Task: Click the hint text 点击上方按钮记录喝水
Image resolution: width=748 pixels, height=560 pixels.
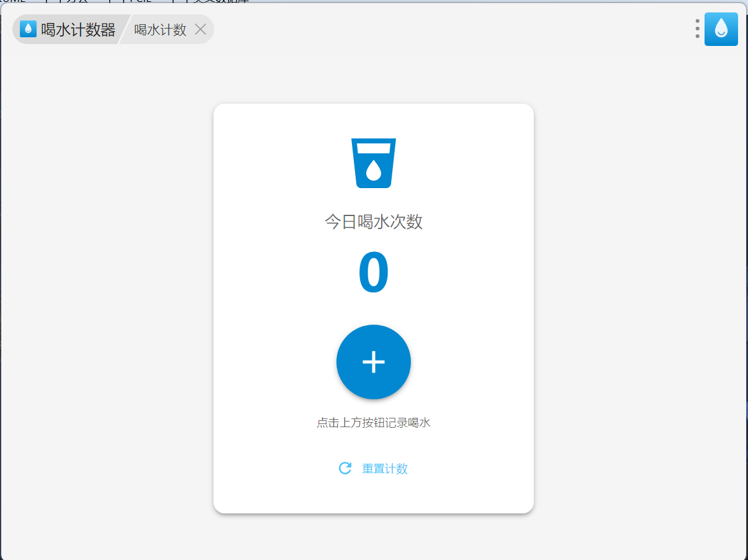Action: (374, 423)
